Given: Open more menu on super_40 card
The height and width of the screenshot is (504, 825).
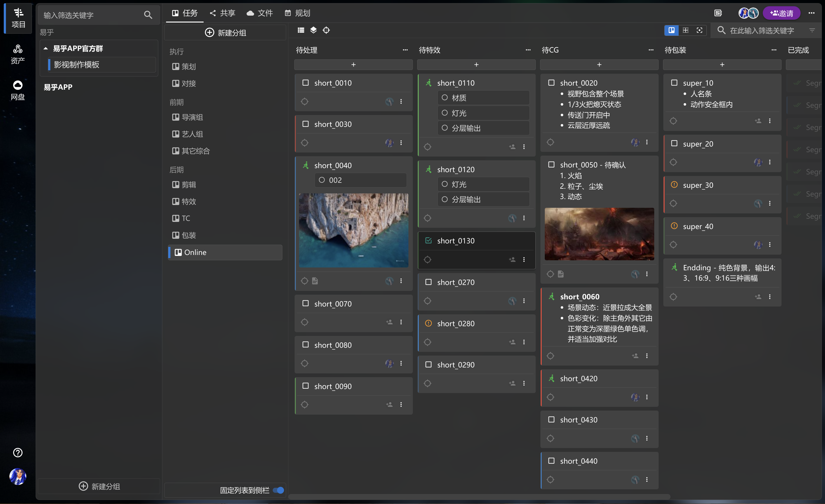Looking at the screenshot, I should (x=769, y=244).
